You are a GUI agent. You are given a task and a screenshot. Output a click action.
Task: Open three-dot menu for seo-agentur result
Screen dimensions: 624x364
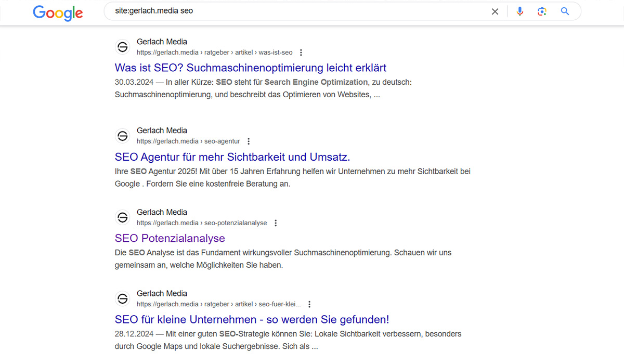[249, 141]
